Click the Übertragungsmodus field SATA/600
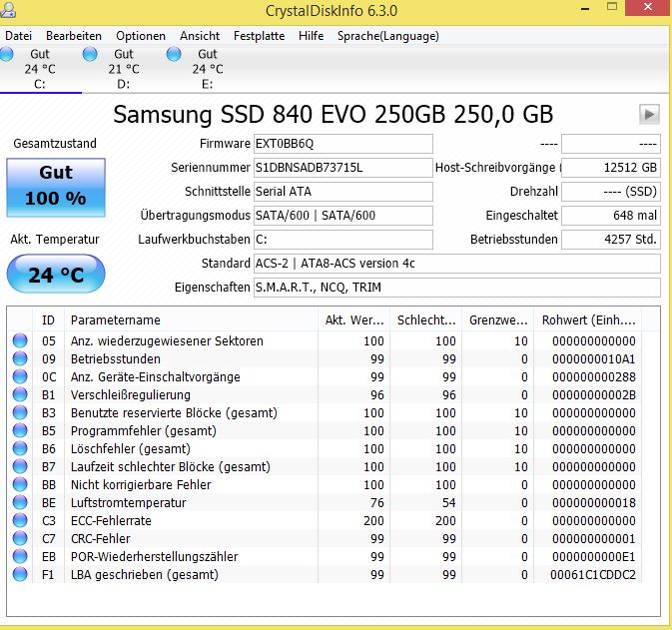Screen dimensions: 672x630 [x=342, y=216]
